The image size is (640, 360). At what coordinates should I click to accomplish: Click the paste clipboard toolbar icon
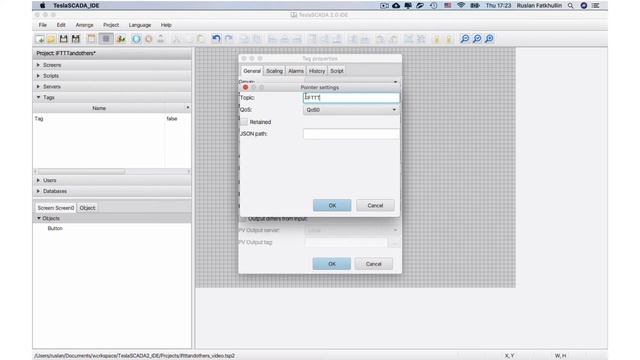(x=201, y=39)
